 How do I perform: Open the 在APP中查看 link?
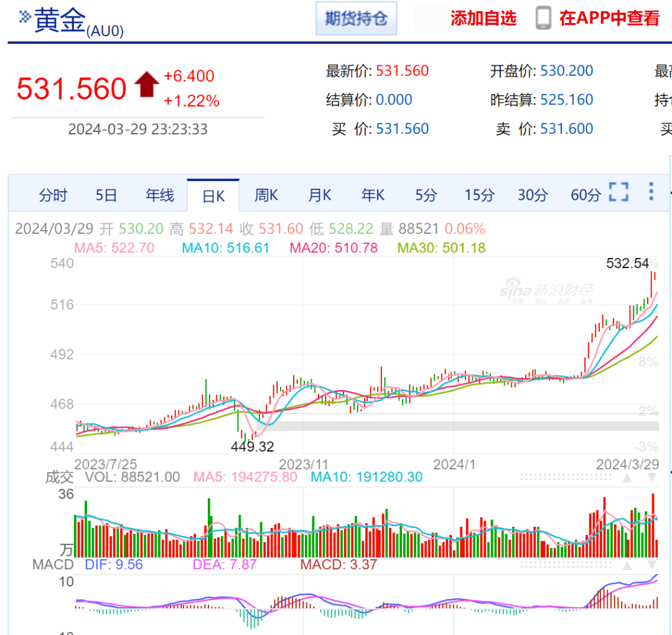609,19
